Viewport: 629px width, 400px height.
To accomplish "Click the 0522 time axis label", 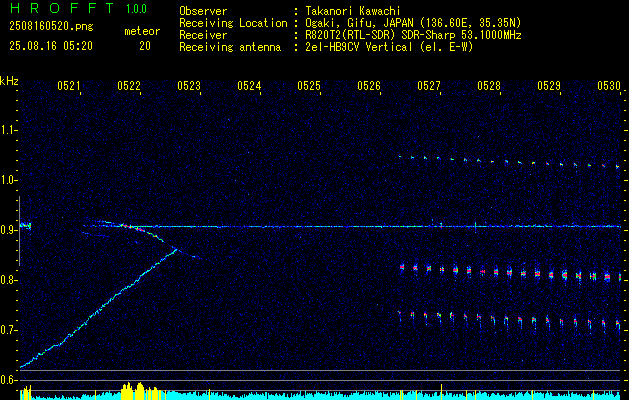I will coord(129,85).
